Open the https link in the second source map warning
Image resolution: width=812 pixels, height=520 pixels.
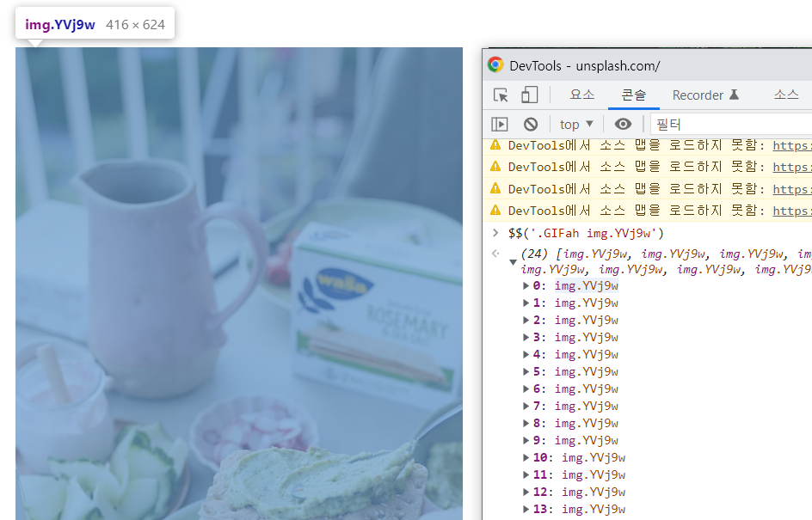pos(792,168)
